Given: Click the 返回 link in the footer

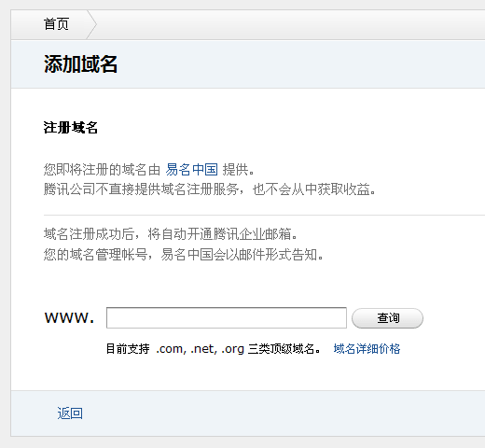Looking at the screenshot, I should (70, 413).
